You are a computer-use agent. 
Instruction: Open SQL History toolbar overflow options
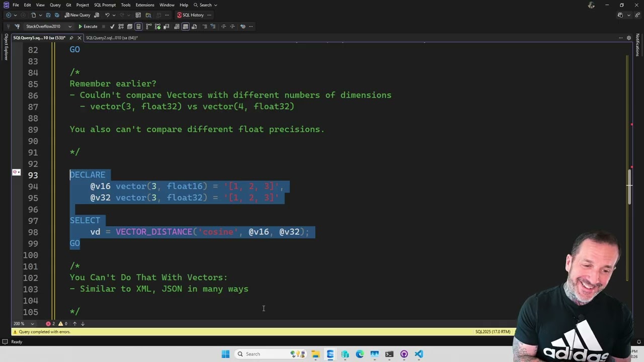click(x=209, y=15)
